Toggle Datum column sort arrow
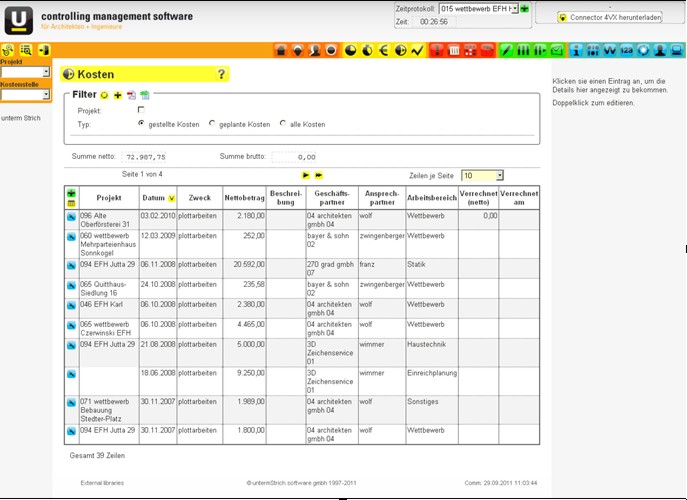Image resolution: width=687 pixels, height=500 pixels. 171,199
